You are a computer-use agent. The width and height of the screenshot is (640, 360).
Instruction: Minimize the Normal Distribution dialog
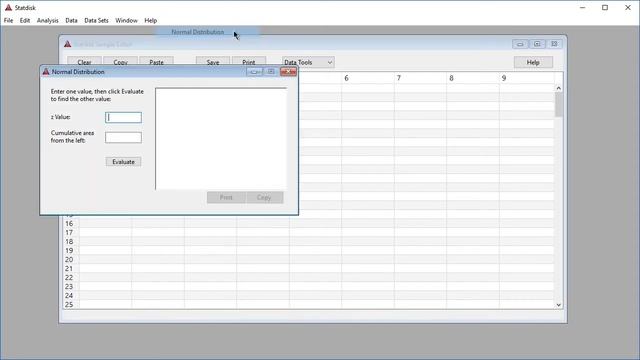tap(254, 72)
